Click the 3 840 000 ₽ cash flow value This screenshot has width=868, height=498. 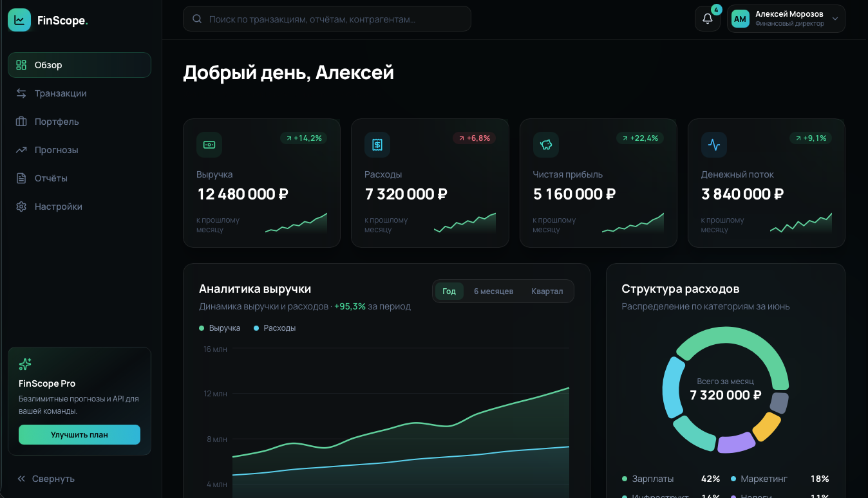[742, 194]
